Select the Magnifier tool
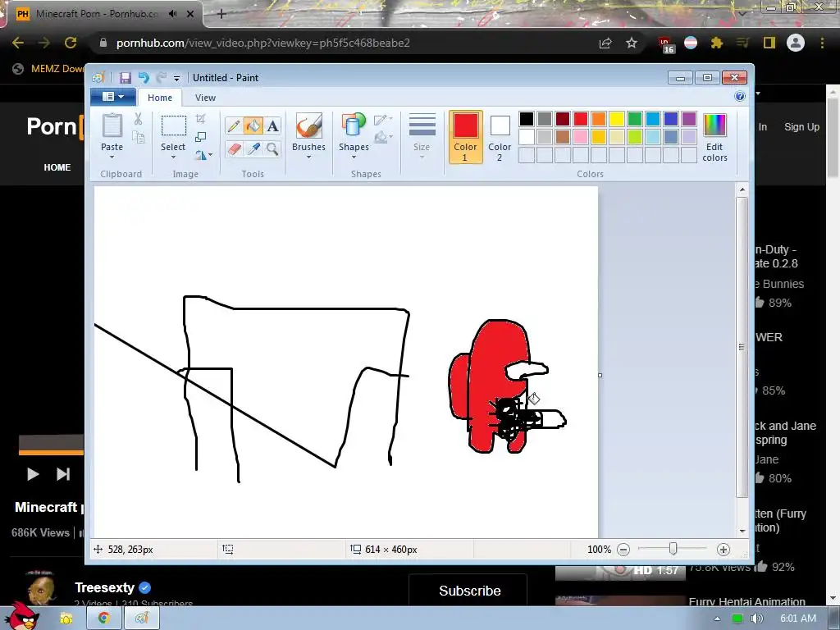This screenshot has width=840, height=630. 272,148
